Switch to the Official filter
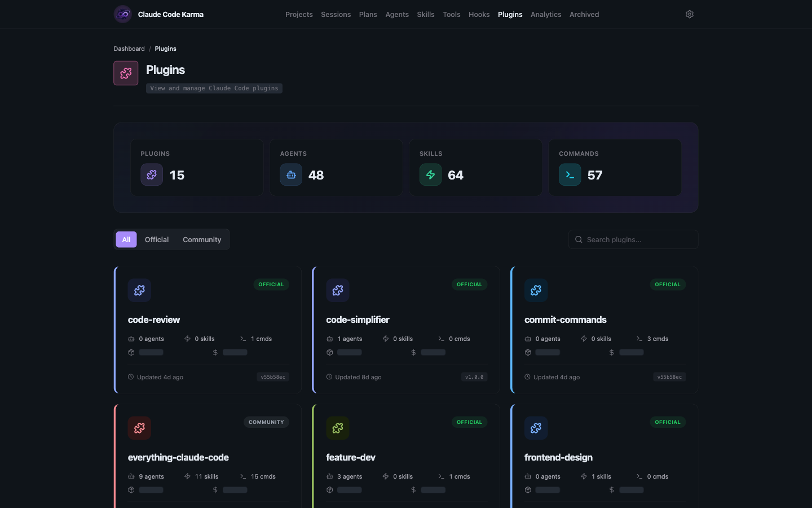Viewport: 812px width, 508px height. pos(156,239)
